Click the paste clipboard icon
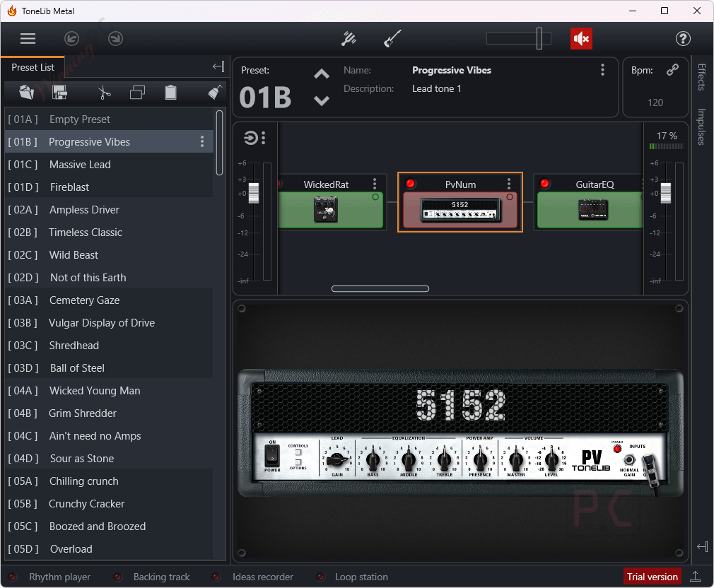 click(170, 93)
